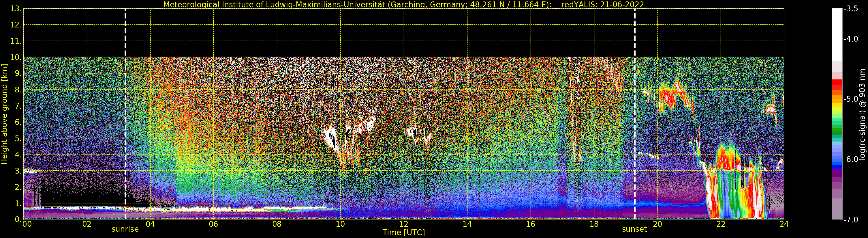Click the time tick label '14'
This screenshot has width=868, height=238.
(467, 224)
